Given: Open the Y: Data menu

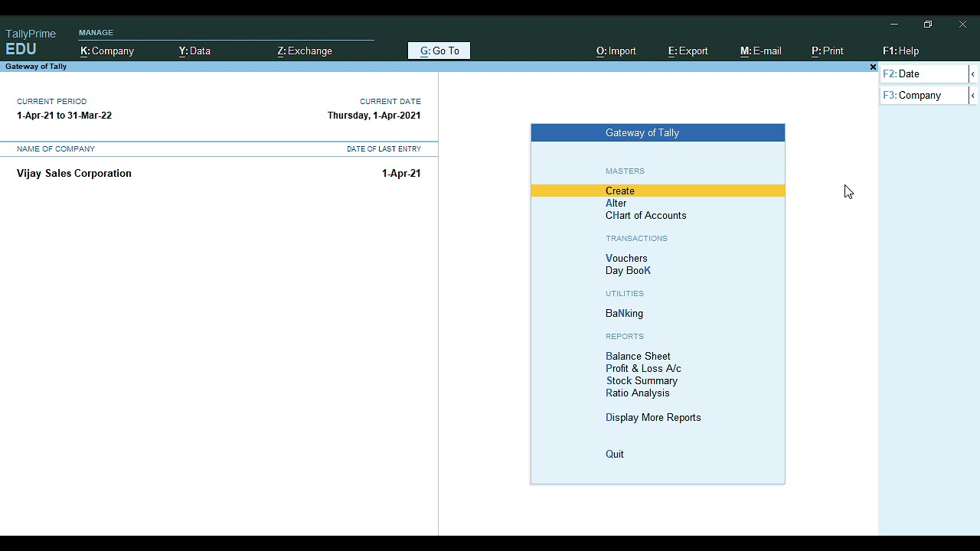Looking at the screenshot, I should (x=194, y=51).
